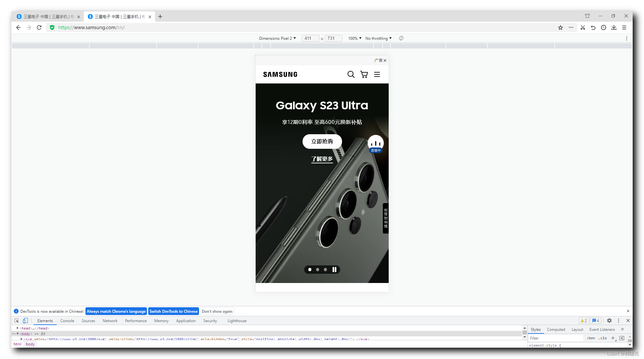Click the Samsung hamburger menu icon

tap(377, 74)
